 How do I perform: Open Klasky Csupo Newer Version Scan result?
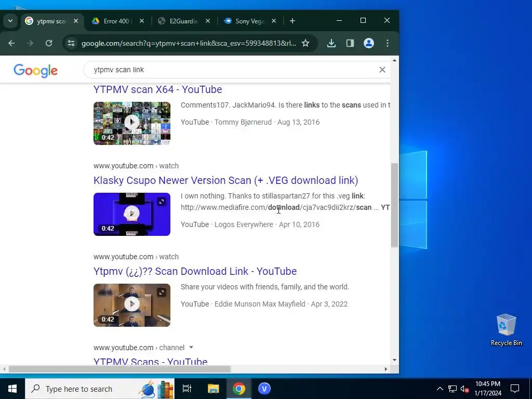(x=226, y=180)
